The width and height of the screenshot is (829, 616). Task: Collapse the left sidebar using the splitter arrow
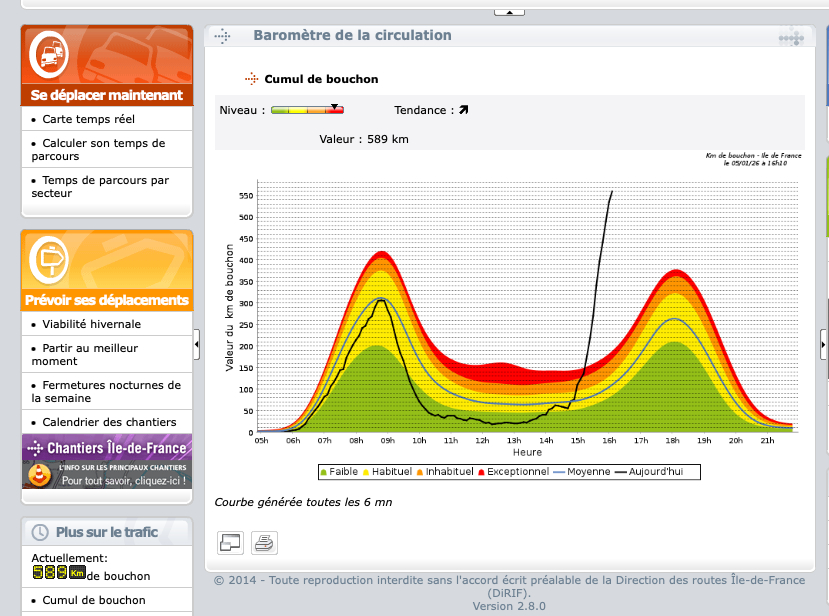tap(197, 344)
